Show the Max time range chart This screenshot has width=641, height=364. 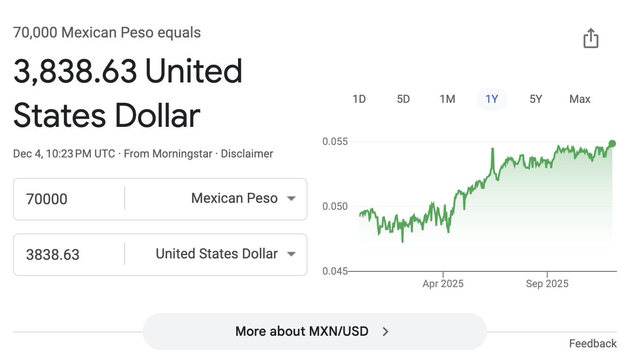point(580,99)
